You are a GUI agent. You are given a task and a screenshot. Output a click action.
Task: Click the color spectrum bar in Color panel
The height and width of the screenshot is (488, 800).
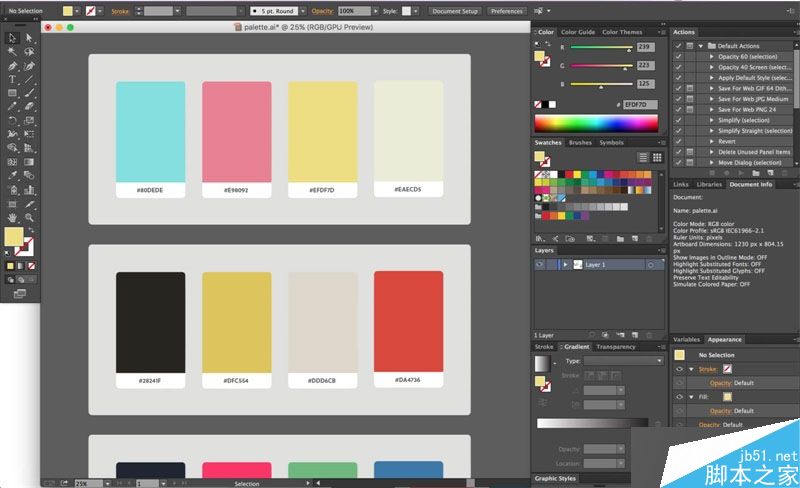click(596, 124)
